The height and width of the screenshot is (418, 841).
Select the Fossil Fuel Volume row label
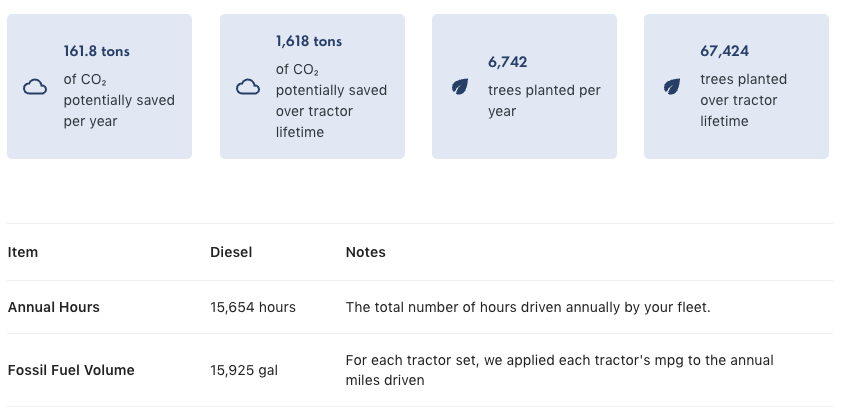click(x=71, y=370)
